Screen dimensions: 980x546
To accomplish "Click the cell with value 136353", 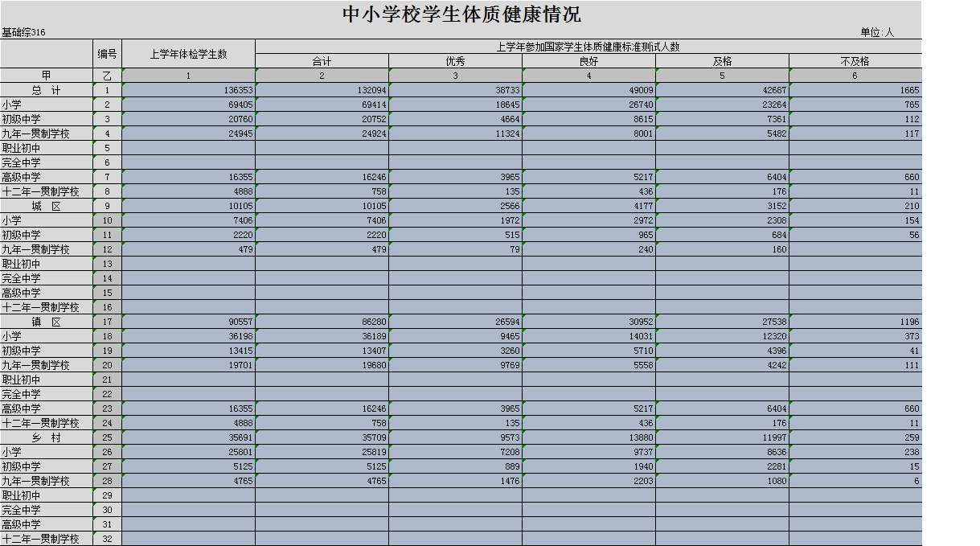I will click(189, 90).
